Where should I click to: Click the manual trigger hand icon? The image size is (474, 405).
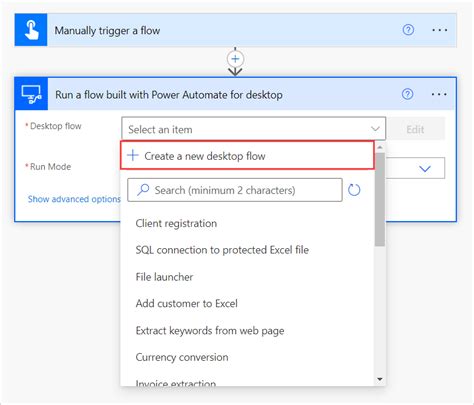point(31,30)
